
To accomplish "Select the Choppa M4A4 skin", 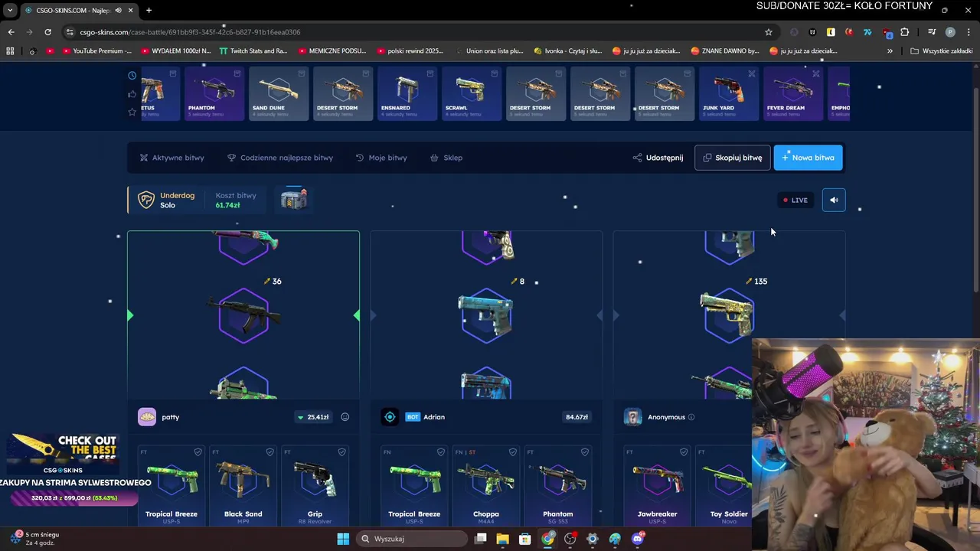I will [486, 485].
